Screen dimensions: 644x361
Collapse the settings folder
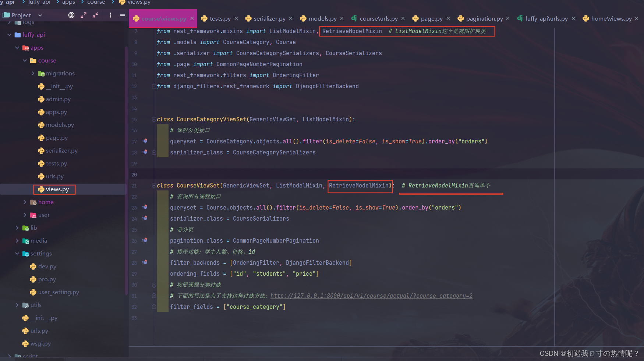(17, 254)
